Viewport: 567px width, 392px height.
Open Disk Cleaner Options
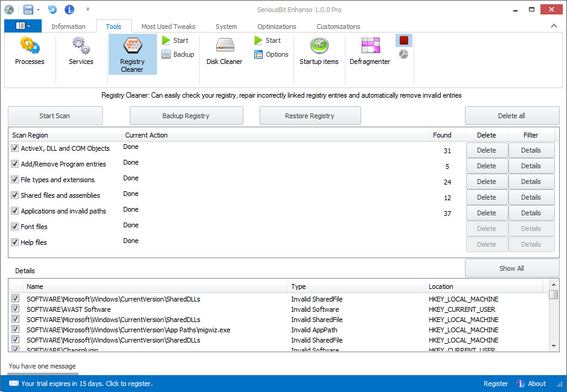[x=271, y=54]
